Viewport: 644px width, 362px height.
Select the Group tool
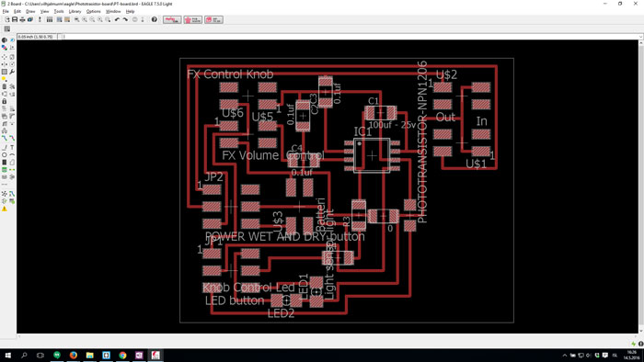click(5, 72)
